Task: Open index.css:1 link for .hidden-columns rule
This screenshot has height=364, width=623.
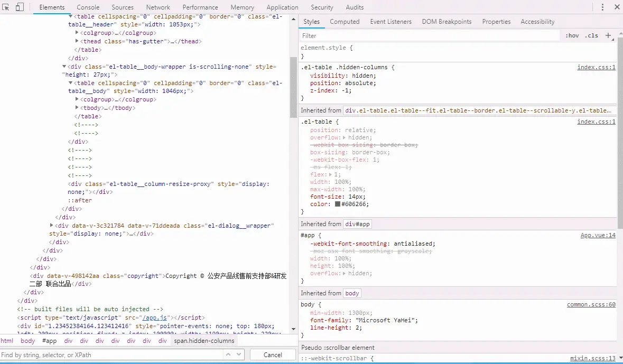Action: pyautogui.click(x=596, y=67)
